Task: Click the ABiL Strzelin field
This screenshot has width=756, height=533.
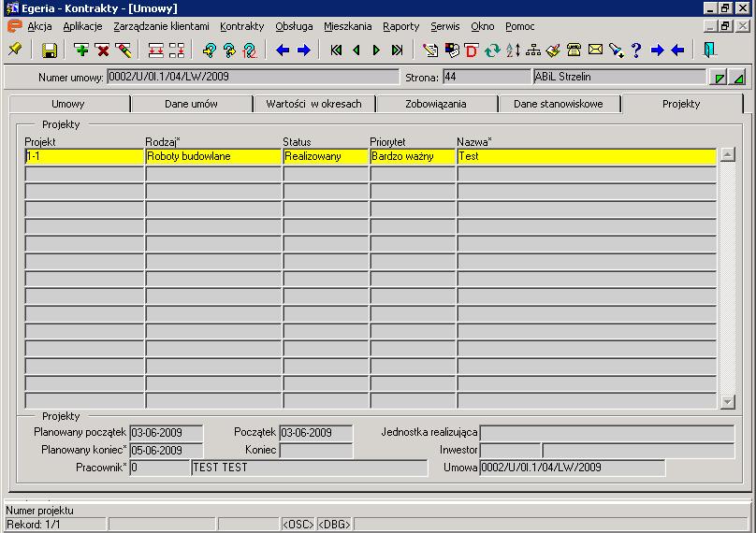Action: click(x=619, y=77)
